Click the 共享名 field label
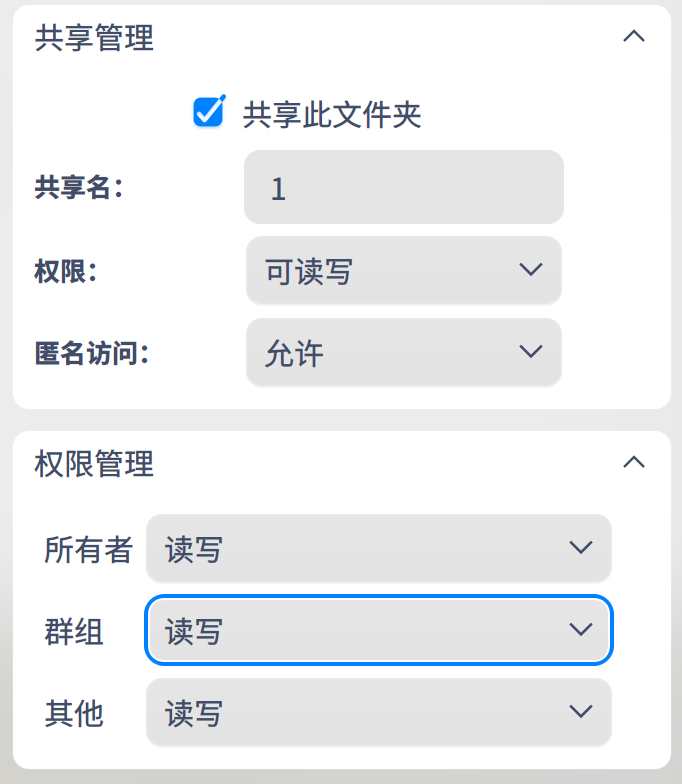This screenshot has width=682, height=784. 78,187
